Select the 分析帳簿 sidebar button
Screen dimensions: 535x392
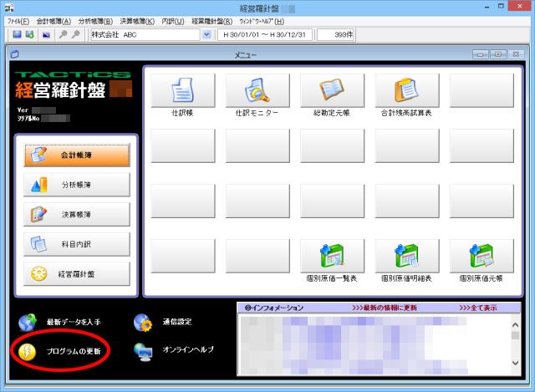point(77,185)
